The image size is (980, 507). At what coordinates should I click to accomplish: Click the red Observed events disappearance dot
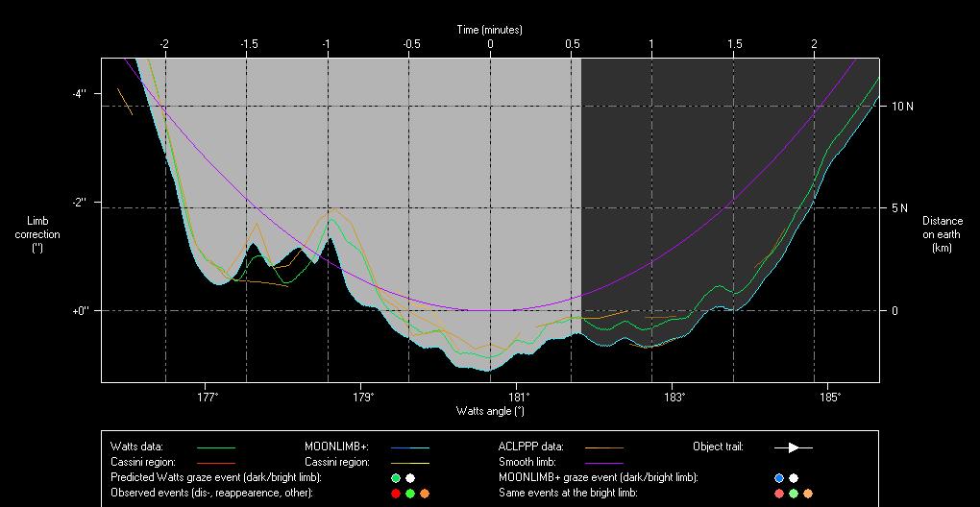(395, 493)
